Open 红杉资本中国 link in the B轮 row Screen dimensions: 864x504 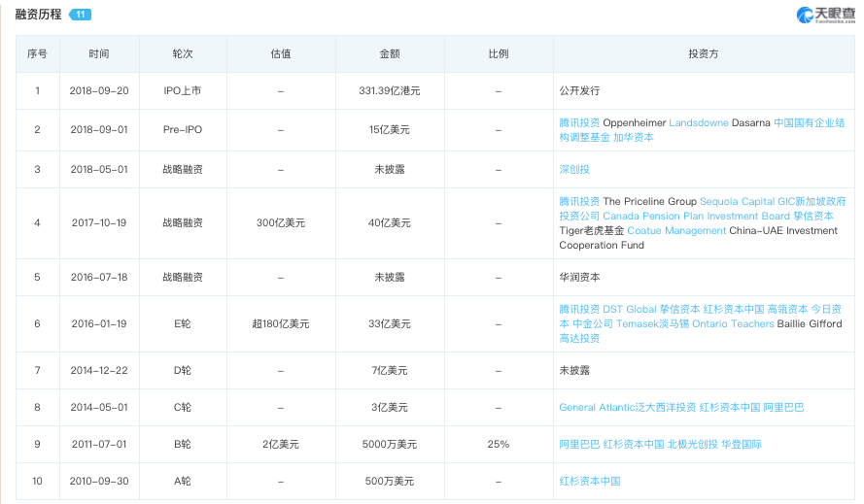coord(633,444)
